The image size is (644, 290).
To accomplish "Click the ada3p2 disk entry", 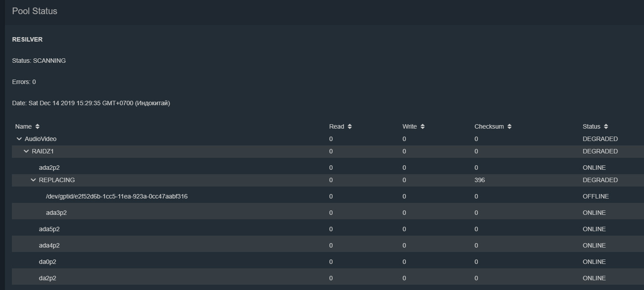I will click(x=56, y=213).
